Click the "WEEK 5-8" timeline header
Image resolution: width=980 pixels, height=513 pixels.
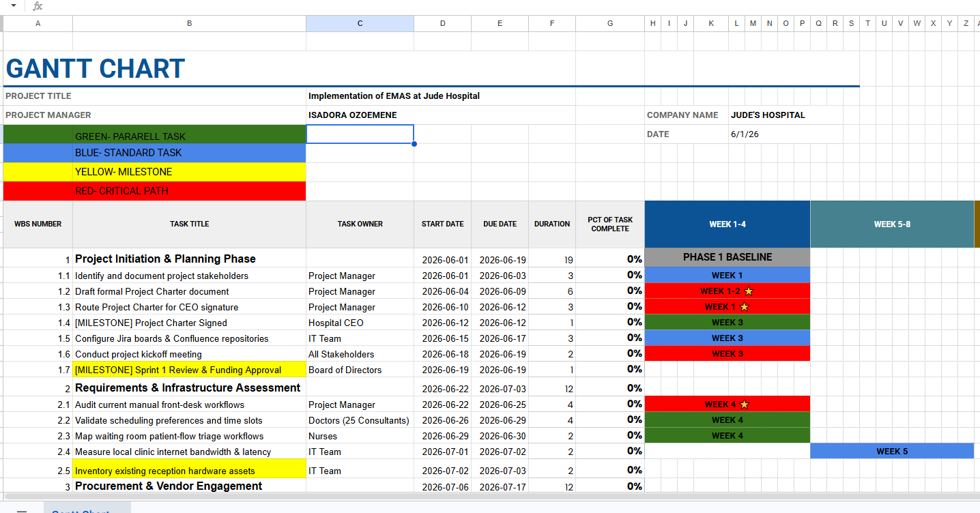892,224
